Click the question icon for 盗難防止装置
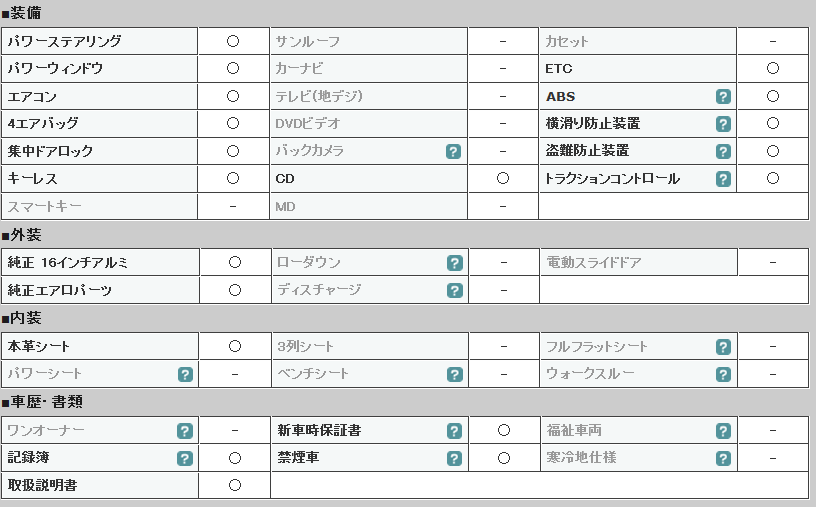816x507 pixels. [723, 151]
